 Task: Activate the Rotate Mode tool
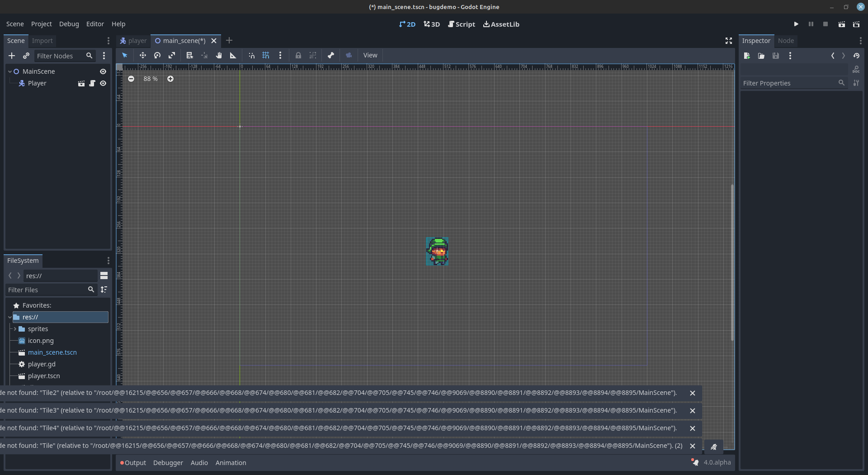[x=157, y=55]
